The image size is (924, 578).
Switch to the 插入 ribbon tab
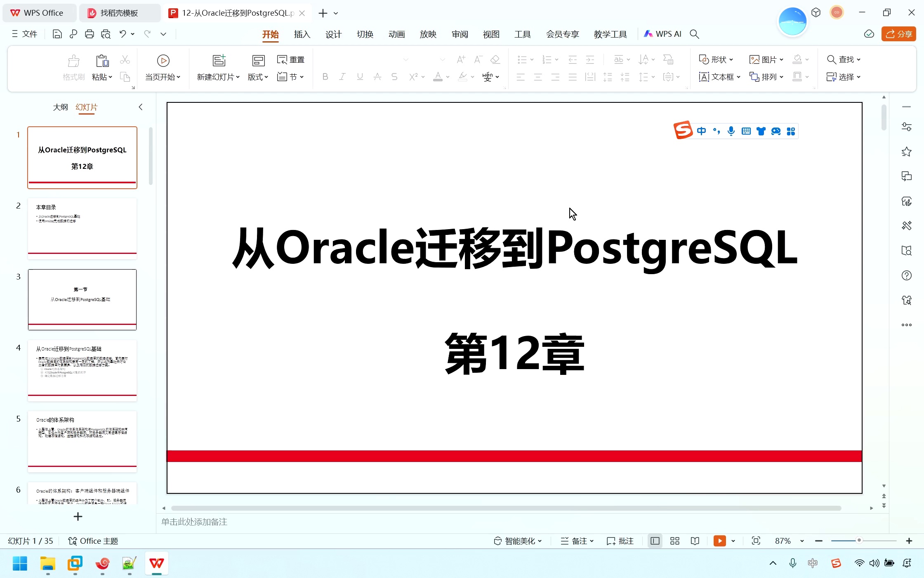click(302, 34)
